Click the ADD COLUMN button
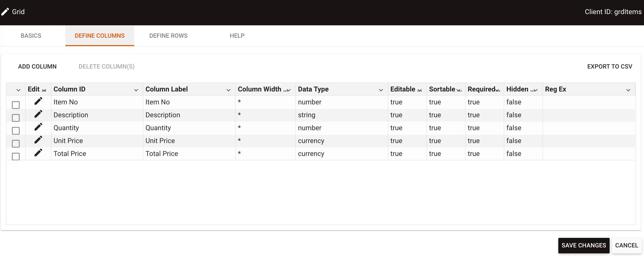This screenshot has height=256, width=644. 37,66
